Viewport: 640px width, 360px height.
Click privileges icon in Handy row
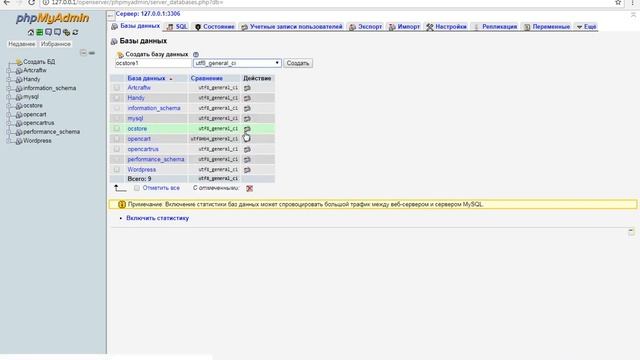click(247, 98)
